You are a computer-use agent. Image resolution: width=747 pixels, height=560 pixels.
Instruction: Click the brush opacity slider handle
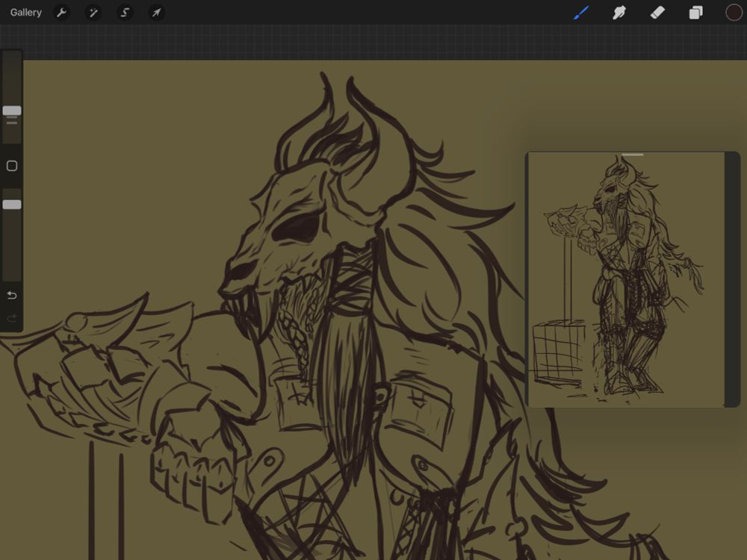coord(12,205)
